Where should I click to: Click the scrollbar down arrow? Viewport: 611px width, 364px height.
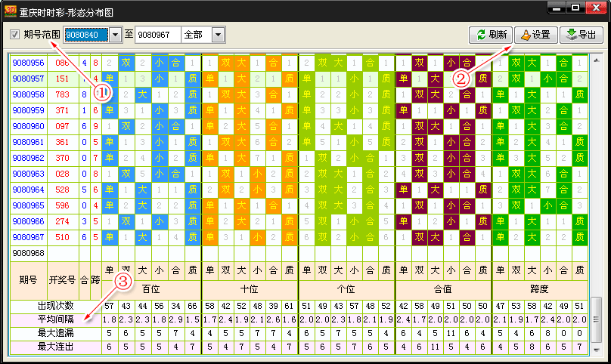(596, 350)
